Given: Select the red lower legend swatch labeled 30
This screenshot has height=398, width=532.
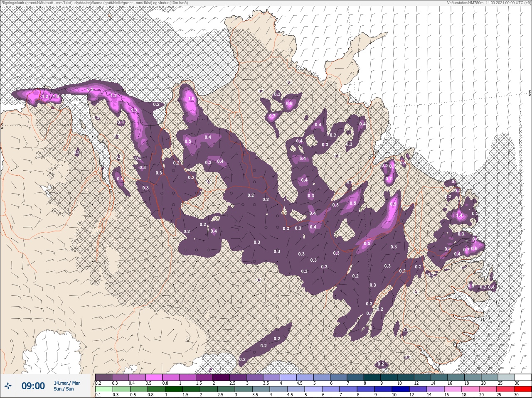Looking at the screenshot, I should pos(523,389).
